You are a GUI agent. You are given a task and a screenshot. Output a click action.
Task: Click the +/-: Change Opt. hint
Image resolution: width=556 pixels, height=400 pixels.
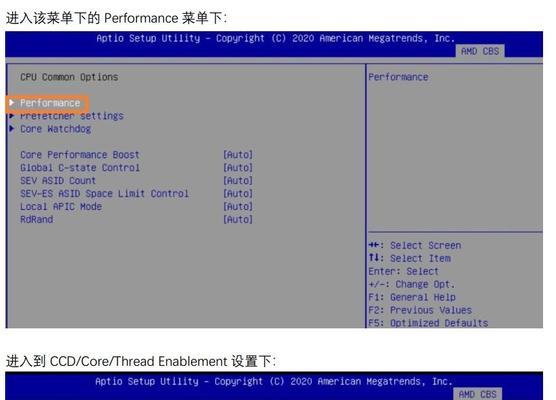(411, 284)
